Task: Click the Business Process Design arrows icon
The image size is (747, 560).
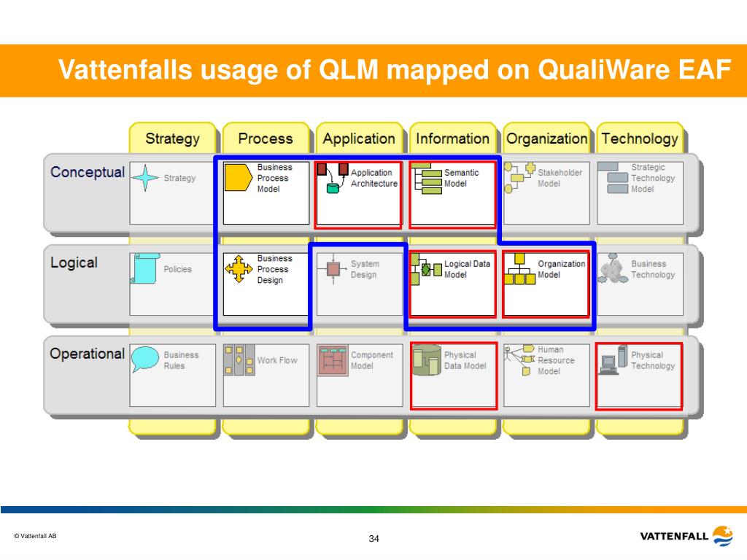Action: (x=239, y=269)
